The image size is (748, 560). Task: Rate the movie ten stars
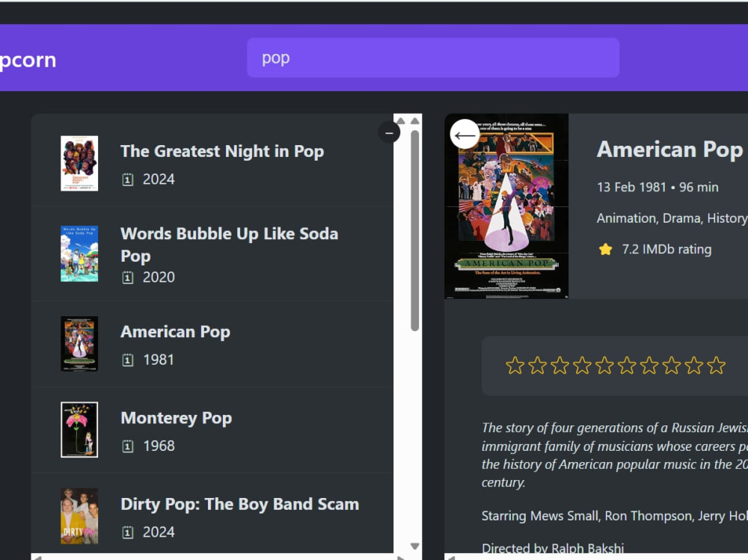pos(716,366)
